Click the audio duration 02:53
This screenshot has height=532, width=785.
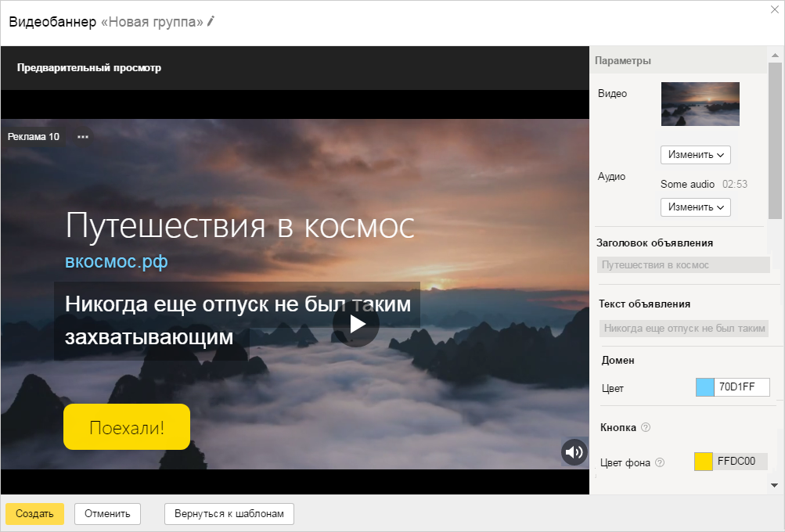(735, 184)
